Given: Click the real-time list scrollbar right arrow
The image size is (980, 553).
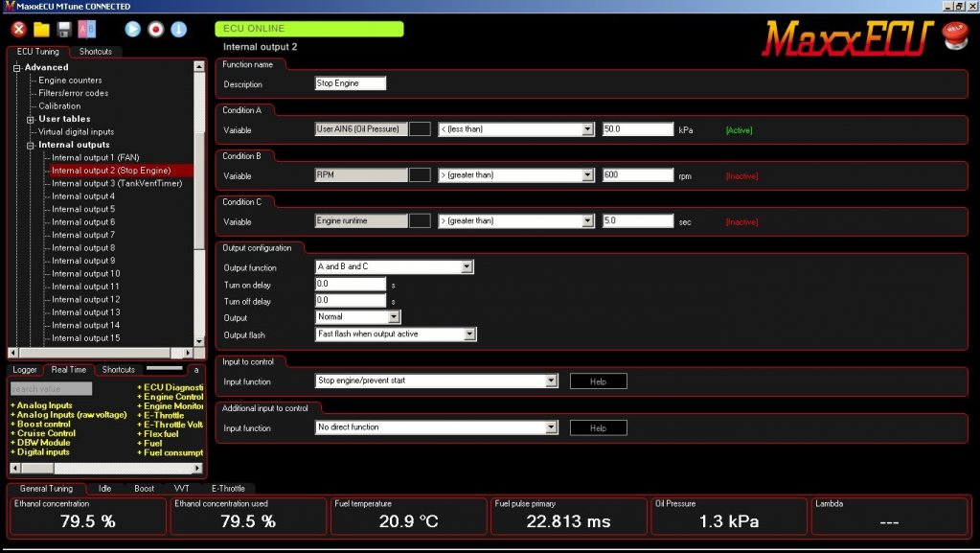Looking at the screenshot, I should (x=197, y=468).
